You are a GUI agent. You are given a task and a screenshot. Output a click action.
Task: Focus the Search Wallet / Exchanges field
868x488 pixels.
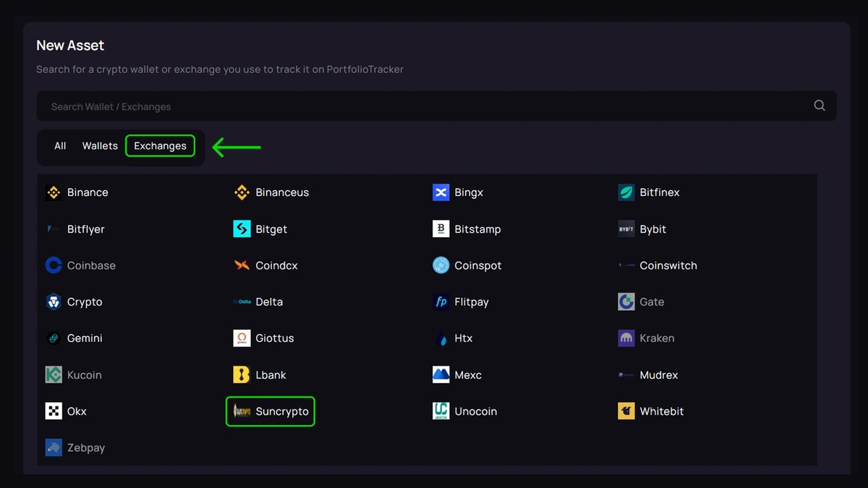coord(427,106)
